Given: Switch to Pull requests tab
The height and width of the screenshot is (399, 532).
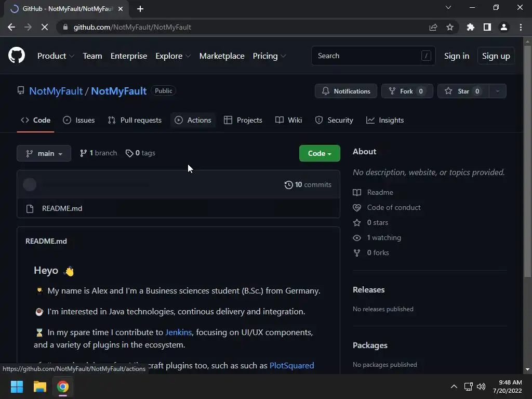Looking at the screenshot, I should (x=135, y=120).
